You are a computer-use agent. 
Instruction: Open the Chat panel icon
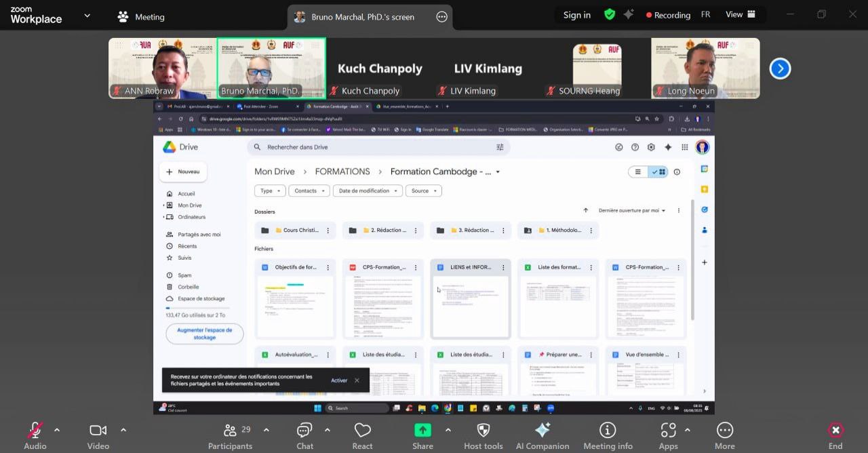tap(304, 431)
